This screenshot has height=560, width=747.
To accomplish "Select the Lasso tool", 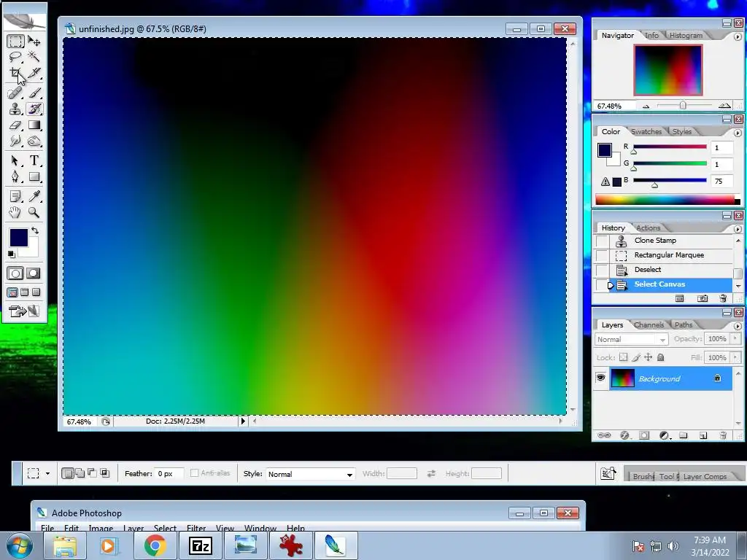I will pos(15,57).
